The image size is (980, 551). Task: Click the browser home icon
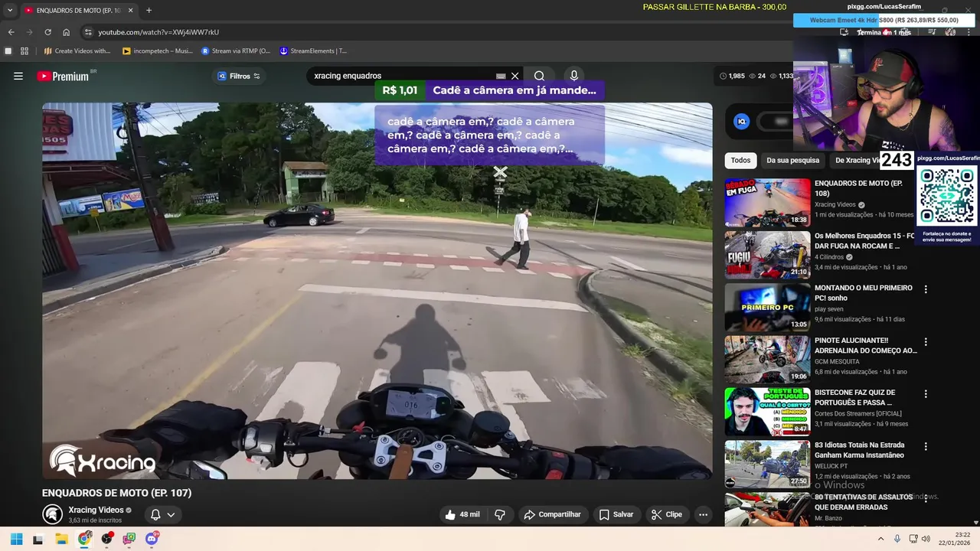pyautogui.click(x=66, y=32)
